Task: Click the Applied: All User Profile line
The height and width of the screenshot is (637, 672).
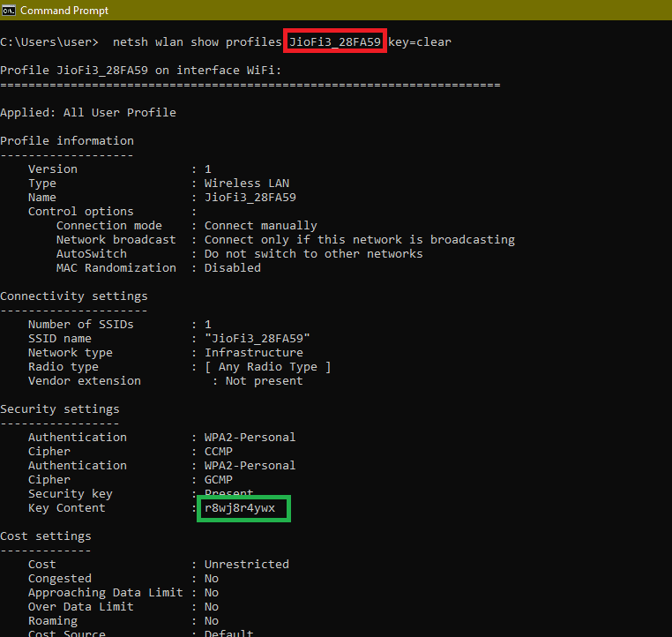Action: 88,113
